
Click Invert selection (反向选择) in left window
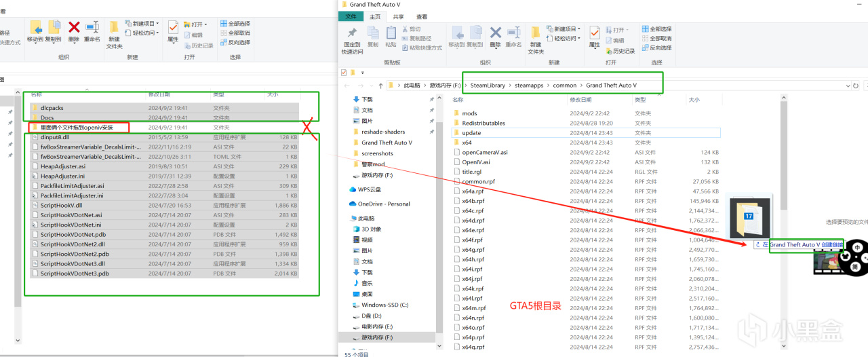pos(235,42)
